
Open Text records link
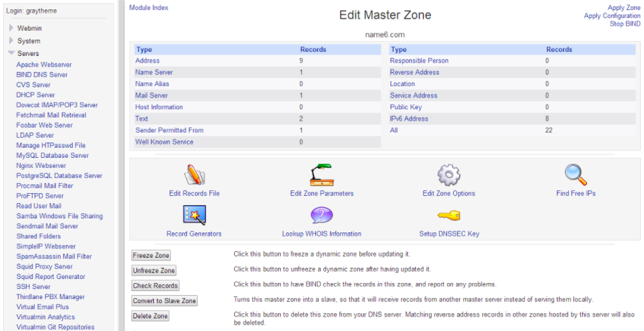click(141, 119)
